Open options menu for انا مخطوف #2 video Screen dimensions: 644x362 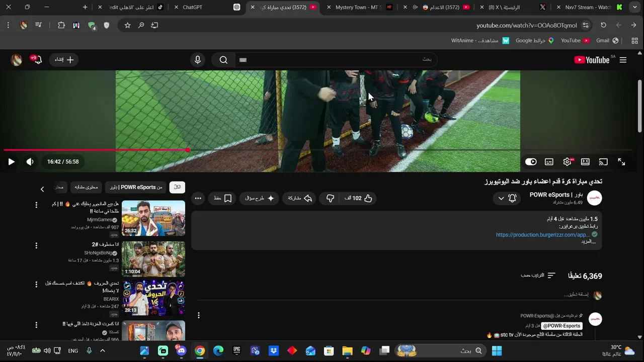click(x=36, y=245)
